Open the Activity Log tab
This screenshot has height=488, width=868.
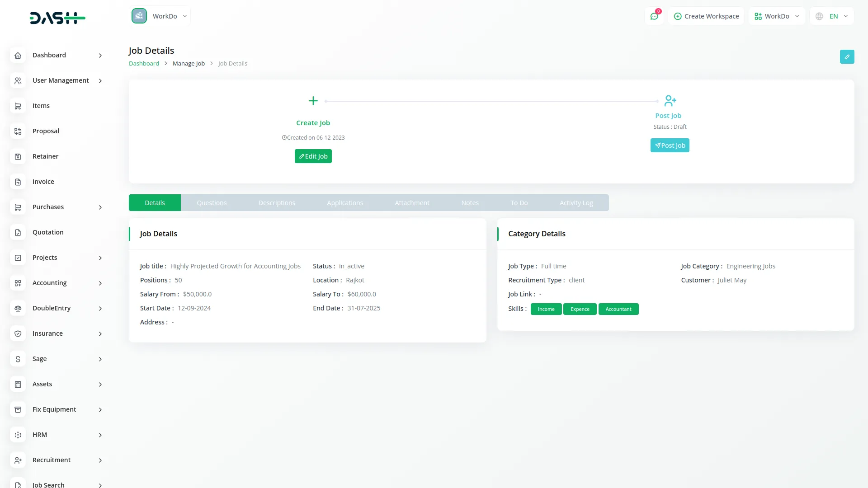coord(576,203)
